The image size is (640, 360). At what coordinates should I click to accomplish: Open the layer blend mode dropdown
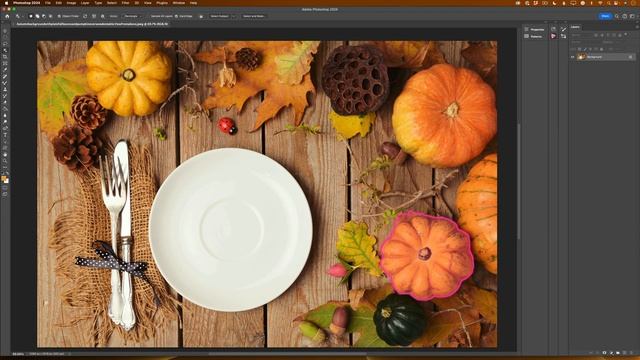tap(584, 42)
